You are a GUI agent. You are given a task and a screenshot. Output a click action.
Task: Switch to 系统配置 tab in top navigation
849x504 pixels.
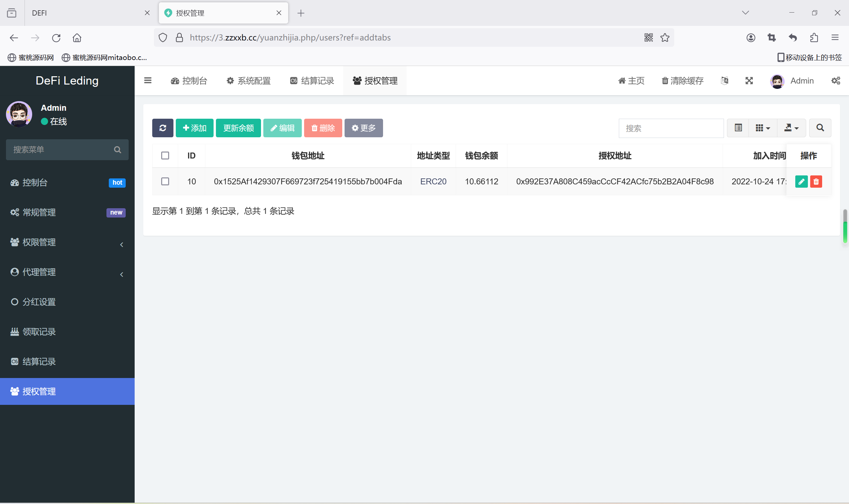pos(248,80)
